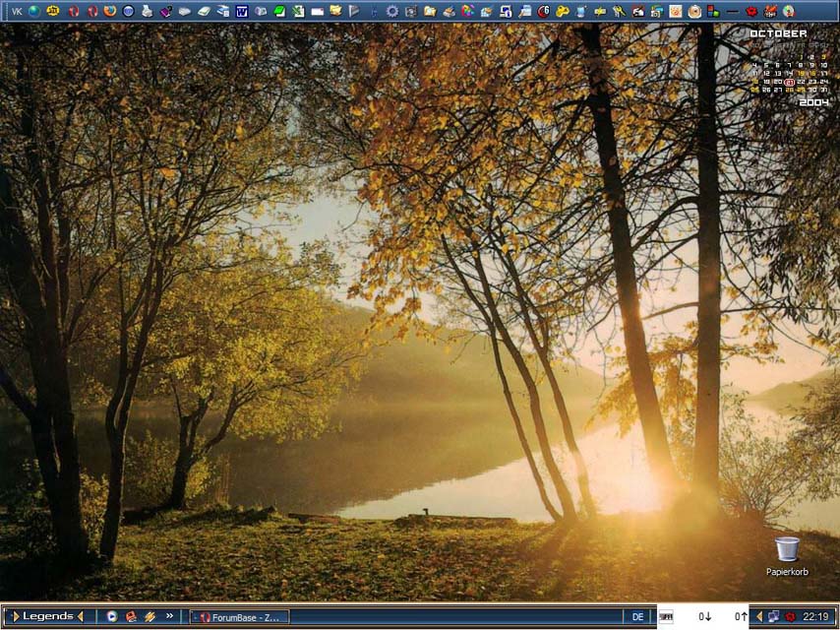Open the printer icon in top toolbar

pyautogui.click(x=147, y=11)
